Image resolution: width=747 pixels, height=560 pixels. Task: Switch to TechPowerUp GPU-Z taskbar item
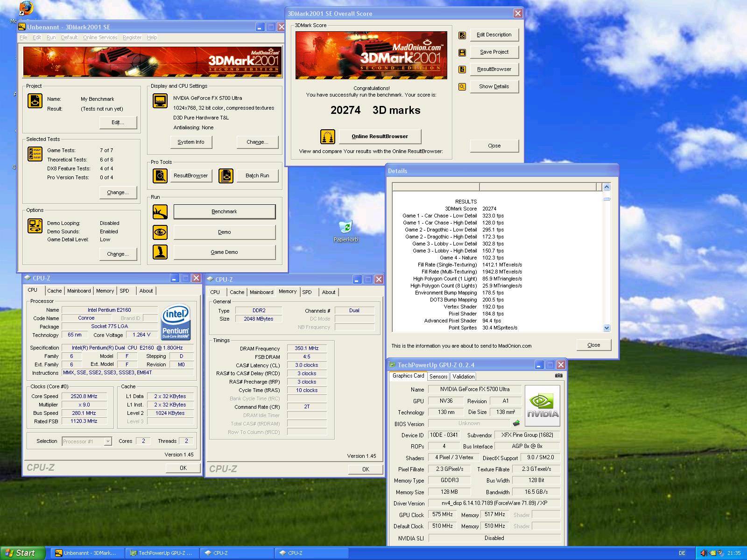point(162,553)
